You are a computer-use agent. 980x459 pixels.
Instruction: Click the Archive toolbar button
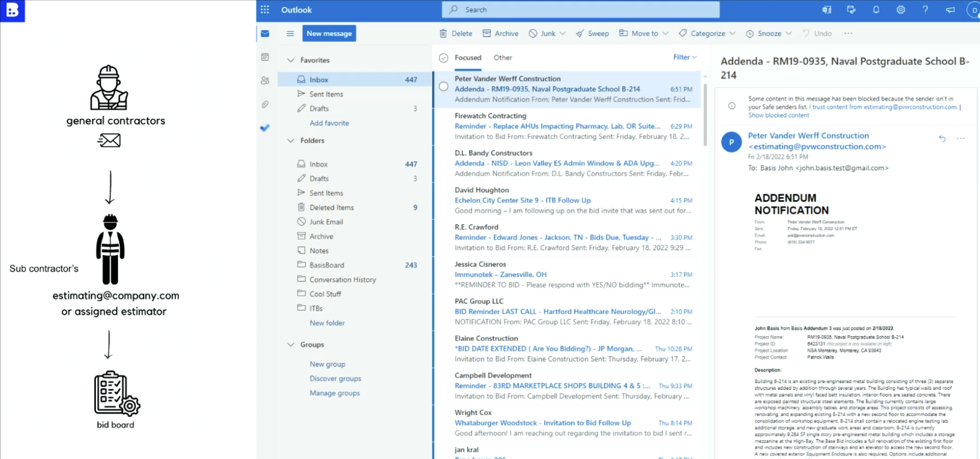point(500,34)
